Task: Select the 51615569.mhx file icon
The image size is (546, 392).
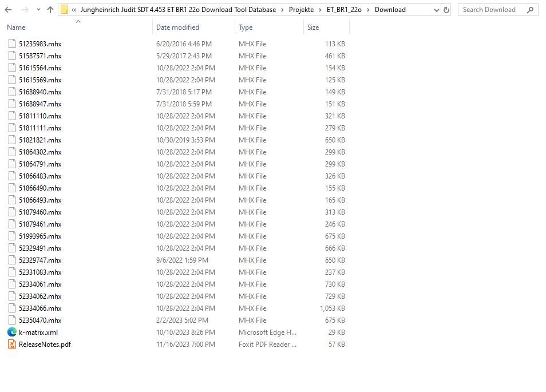Action: [12, 80]
